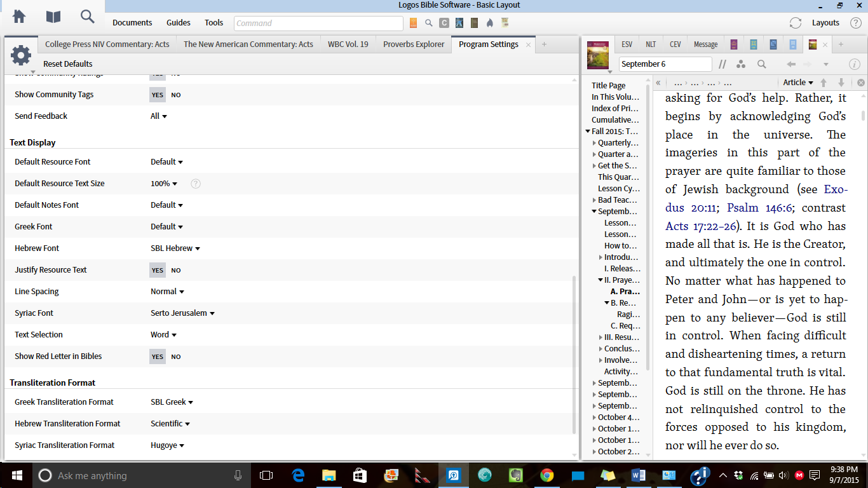Screen dimensions: 868x488
Task: Open the Send Feedback All dropdown
Action: (159, 116)
